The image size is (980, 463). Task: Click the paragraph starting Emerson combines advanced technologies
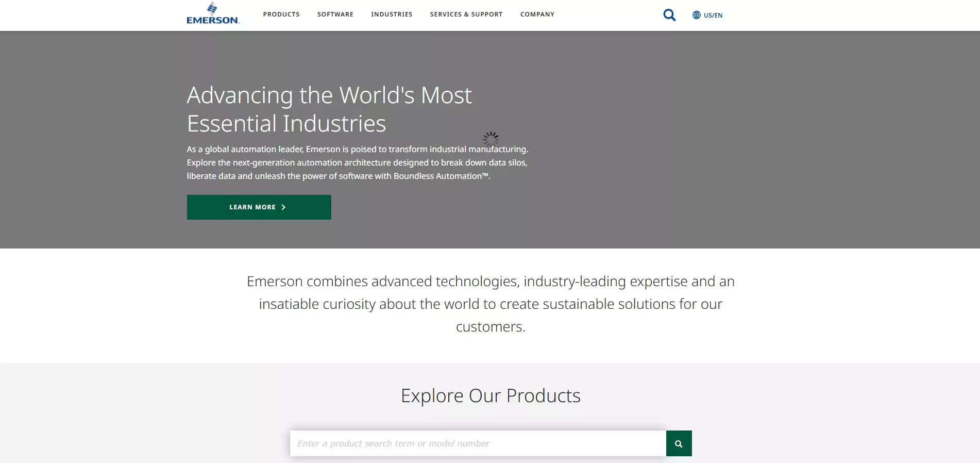491,304
